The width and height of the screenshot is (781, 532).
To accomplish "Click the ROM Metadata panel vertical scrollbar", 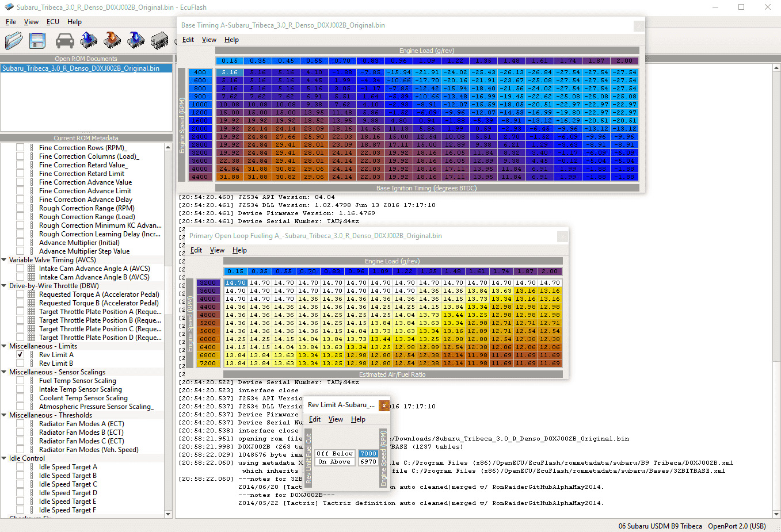I will (x=168, y=288).
